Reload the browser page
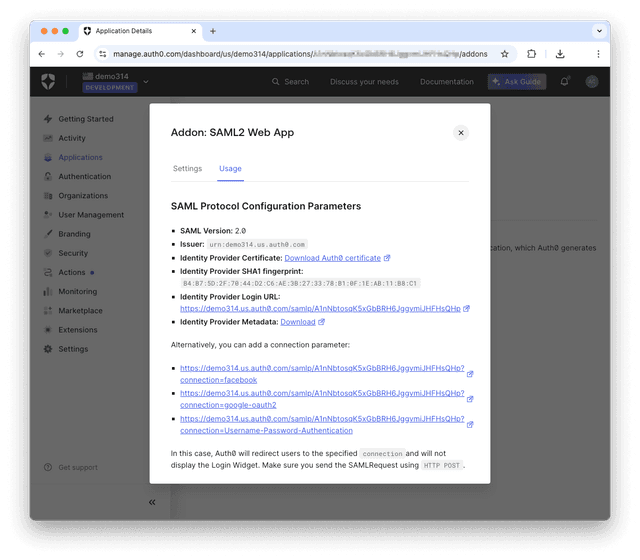Screen dimensions: 640x560 [x=80, y=54]
